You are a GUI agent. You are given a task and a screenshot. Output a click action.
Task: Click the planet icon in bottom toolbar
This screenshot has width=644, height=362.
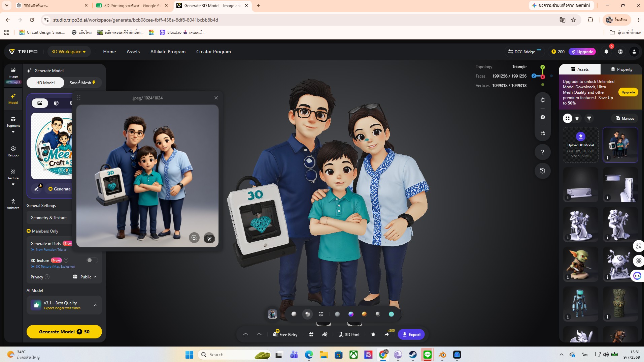pyautogui.click(x=325, y=334)
